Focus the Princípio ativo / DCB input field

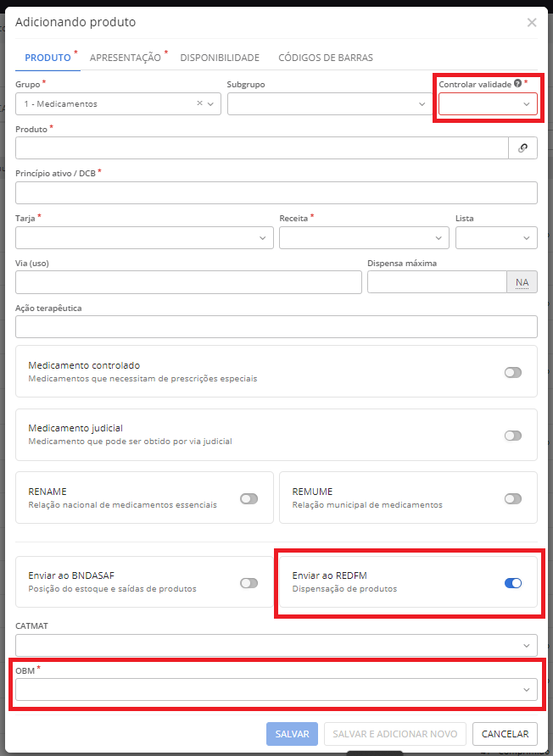(276, 193)
